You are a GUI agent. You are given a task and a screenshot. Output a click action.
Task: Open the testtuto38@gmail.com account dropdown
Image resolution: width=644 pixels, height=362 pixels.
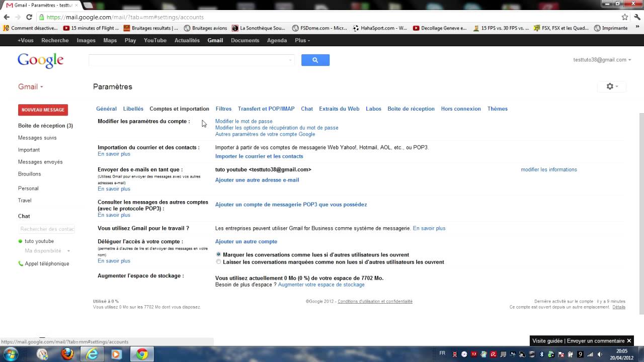pos(602,60)
